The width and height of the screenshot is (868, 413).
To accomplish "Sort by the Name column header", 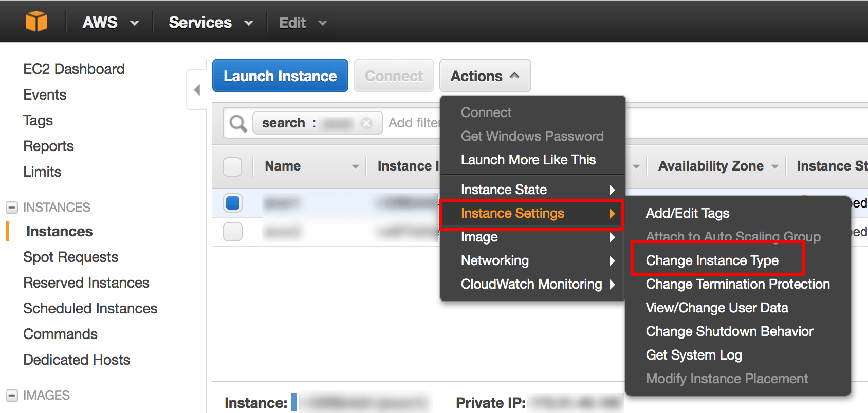I will [283, 166].
